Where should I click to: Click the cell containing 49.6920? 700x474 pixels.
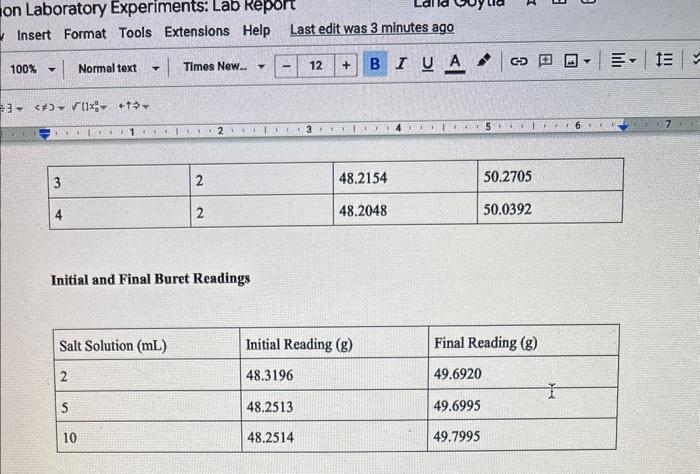523,373
